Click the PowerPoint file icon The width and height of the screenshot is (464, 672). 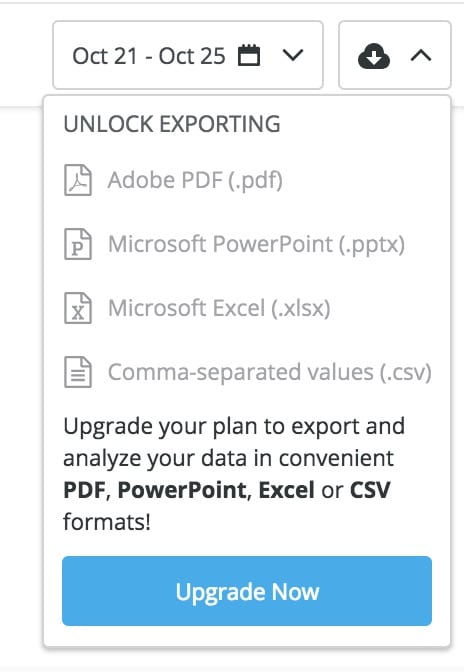[78, 244]
